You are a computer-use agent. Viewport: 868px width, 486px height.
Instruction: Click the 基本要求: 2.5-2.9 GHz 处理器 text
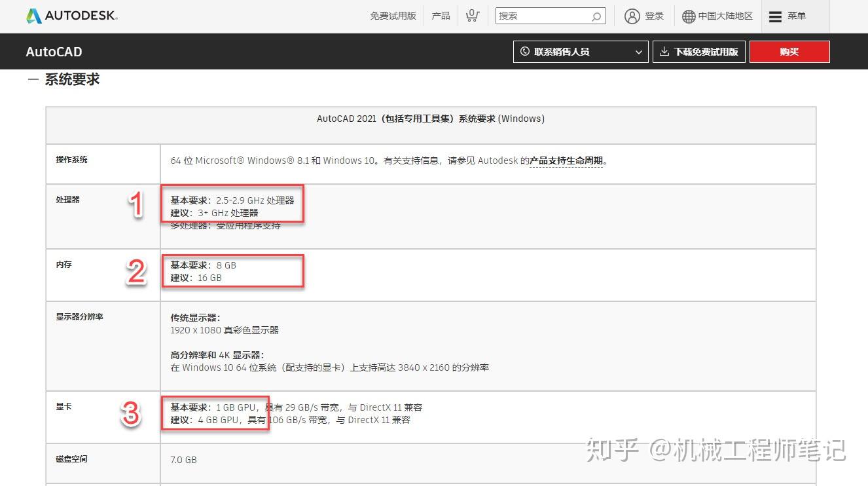point(232,200)
